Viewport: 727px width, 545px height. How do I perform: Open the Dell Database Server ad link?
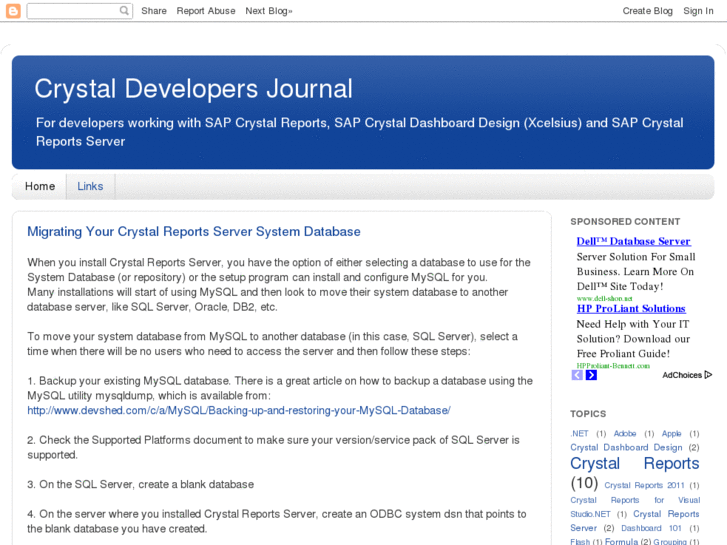pos(634,241)
